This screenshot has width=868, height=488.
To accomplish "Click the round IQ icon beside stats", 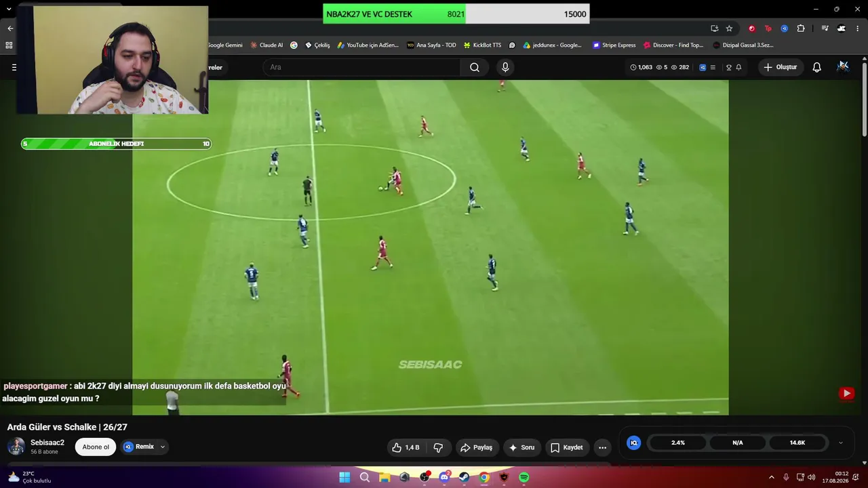I will pyautogui.click(x=634, y=443).
